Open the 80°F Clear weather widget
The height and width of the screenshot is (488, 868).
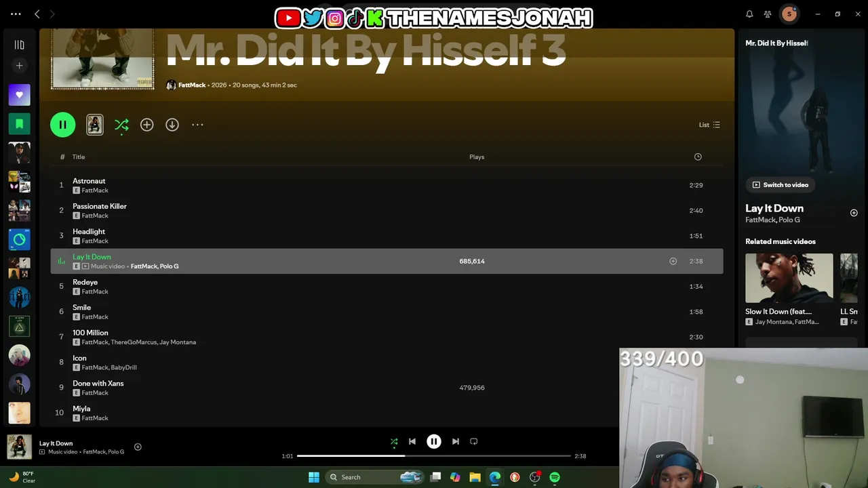click(x=22, y=477)
